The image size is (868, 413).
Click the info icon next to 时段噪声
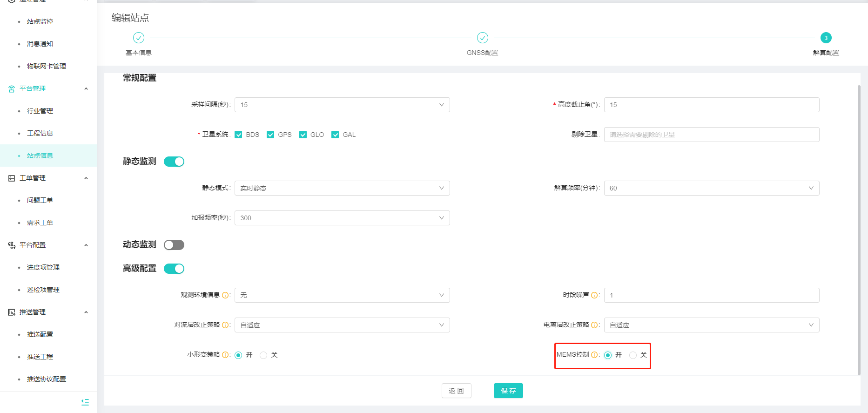pos(594,295)
